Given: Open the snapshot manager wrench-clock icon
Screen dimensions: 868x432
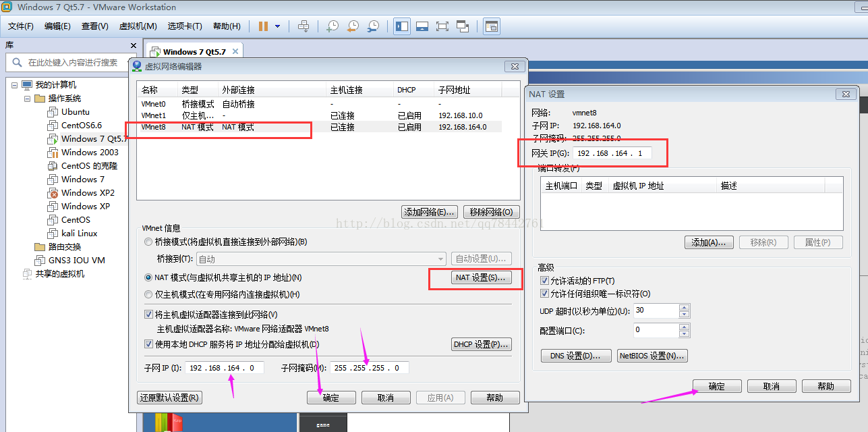Looking at the screenshot, I should tap(373, 26).
